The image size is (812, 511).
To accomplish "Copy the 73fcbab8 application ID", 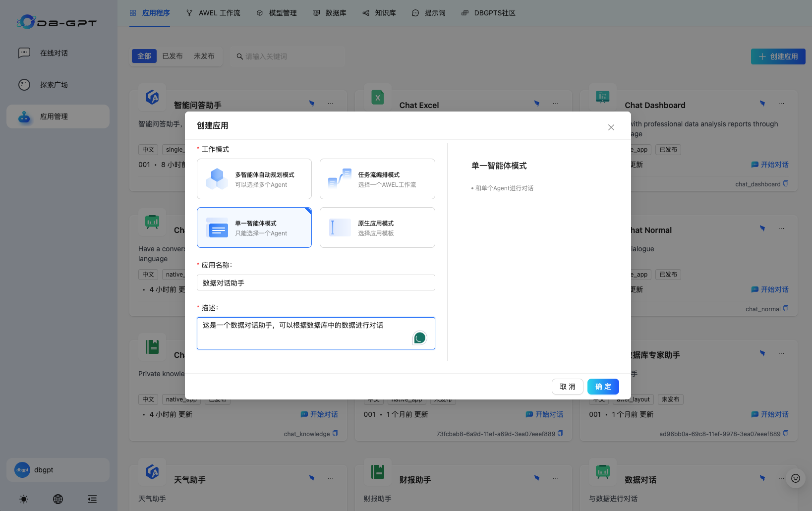I will tap(561, 433).
